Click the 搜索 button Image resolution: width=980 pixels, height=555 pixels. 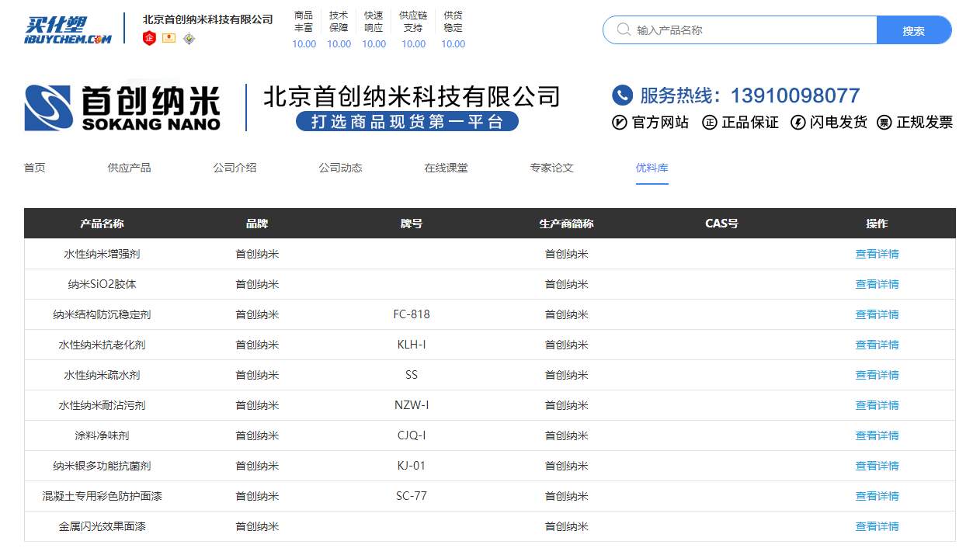tap(914, 30)
